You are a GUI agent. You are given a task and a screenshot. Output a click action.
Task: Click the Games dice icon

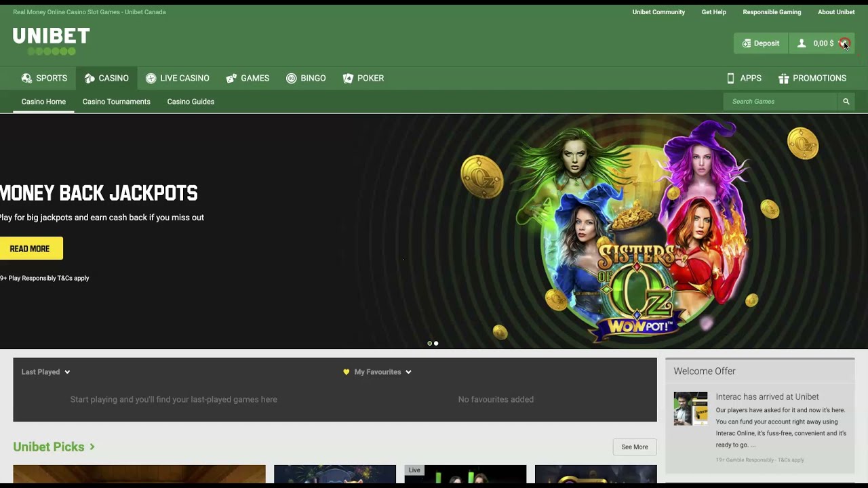click(x=231, y=79)
